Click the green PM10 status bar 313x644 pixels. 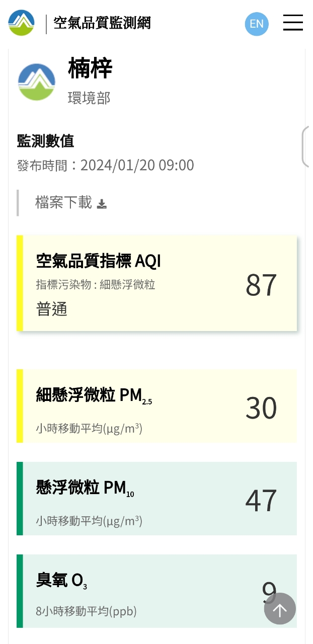tap(20, 499)
